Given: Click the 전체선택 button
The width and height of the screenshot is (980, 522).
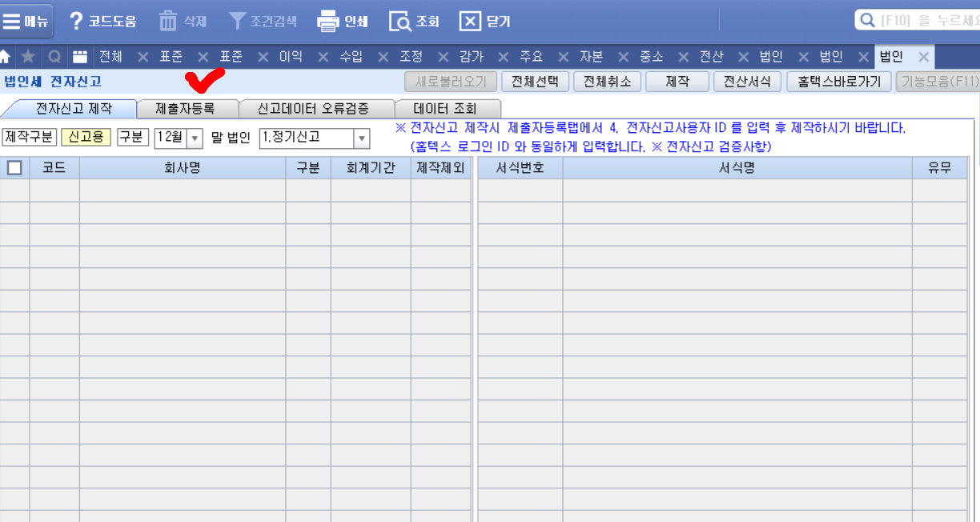Looking at the screenshot, I should (535, 82).
